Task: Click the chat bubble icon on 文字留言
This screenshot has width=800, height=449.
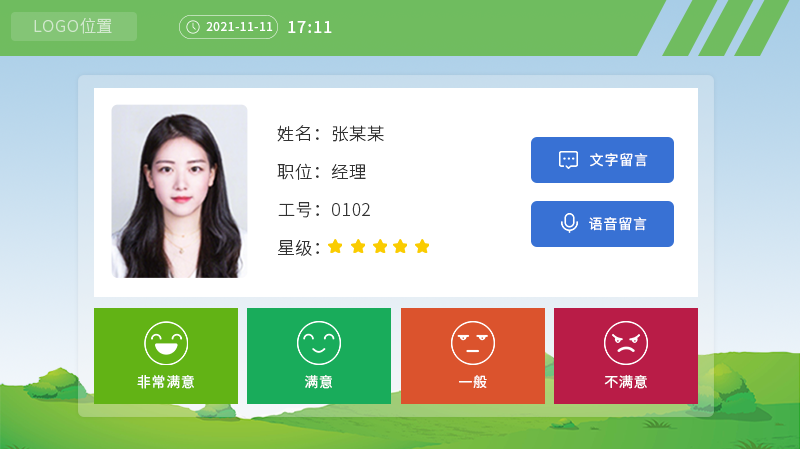Action: coord(568,160)
